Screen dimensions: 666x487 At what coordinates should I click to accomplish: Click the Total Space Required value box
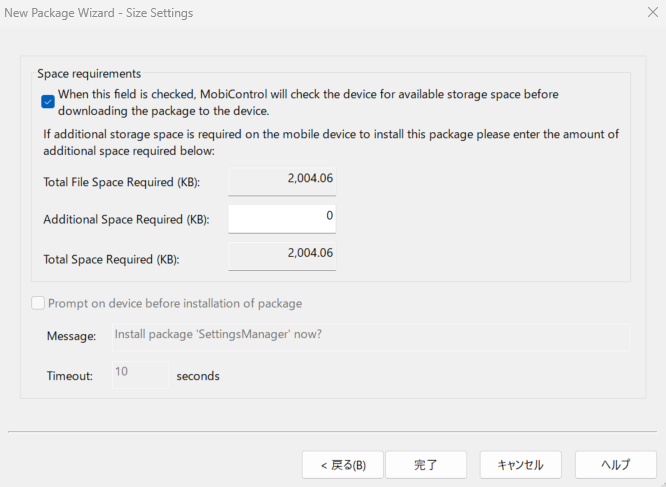coord(282,256)
